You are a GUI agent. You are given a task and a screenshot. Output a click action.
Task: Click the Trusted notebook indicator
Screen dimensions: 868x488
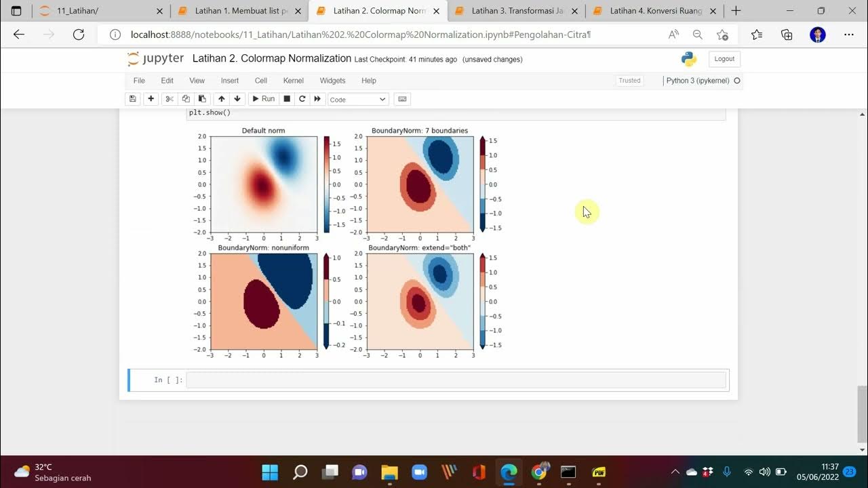[x=629, y=81]
